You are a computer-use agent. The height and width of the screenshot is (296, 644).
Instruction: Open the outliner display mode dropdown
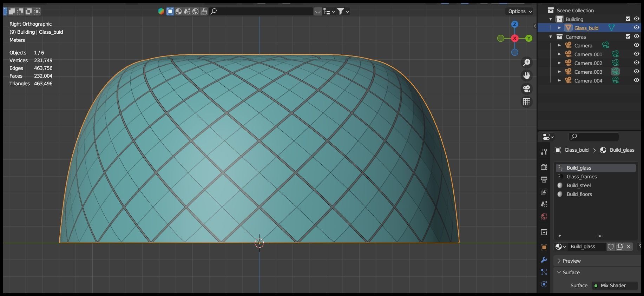(x=329, y=12)
